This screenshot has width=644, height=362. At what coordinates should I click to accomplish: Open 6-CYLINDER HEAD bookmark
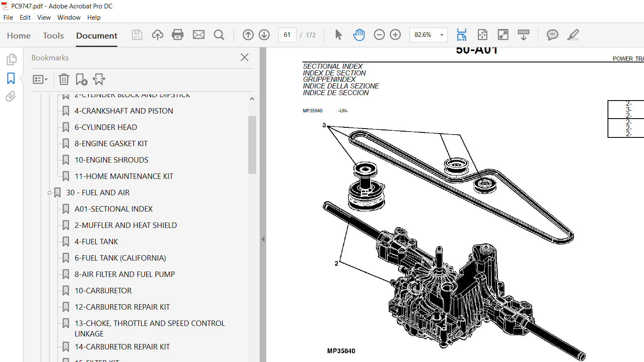click(x=106, y=127)
